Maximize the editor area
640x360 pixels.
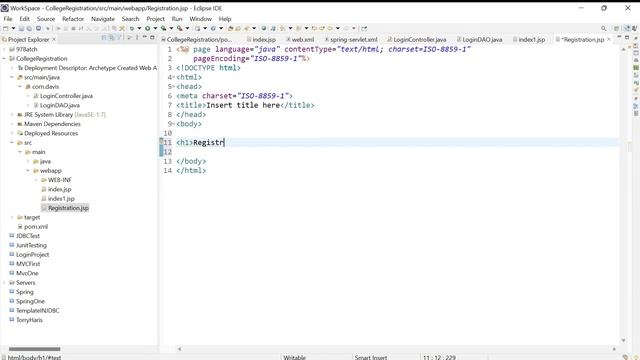point(627,38)
